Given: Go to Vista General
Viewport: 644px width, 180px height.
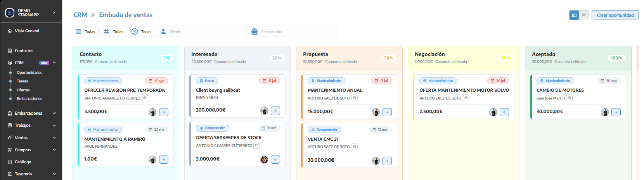Looking at the screenshot, I should pyautogui.click(x=27, y=31).
